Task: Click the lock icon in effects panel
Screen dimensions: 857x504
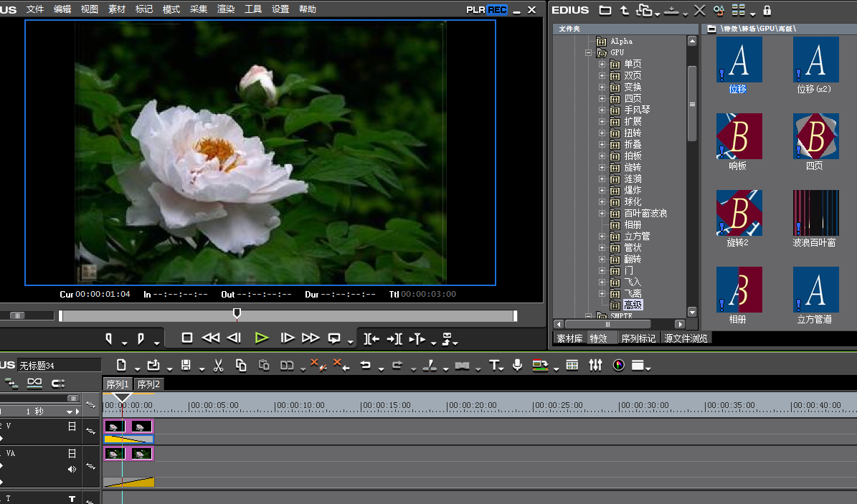Action: tap(767, 10)
